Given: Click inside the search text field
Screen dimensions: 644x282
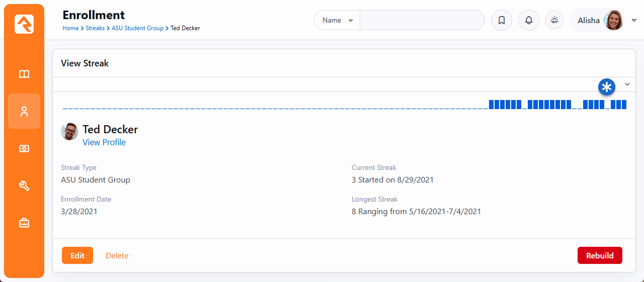Looking at the screenshot, I should pyautogui.click(x=422, y=21).
